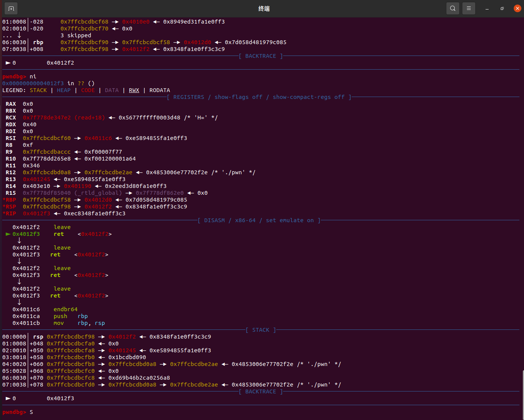Viewport: 524px width, 420px height.
Task: Click the bottom backtrace frame 0x4012f3
Action: click(61, 398)
